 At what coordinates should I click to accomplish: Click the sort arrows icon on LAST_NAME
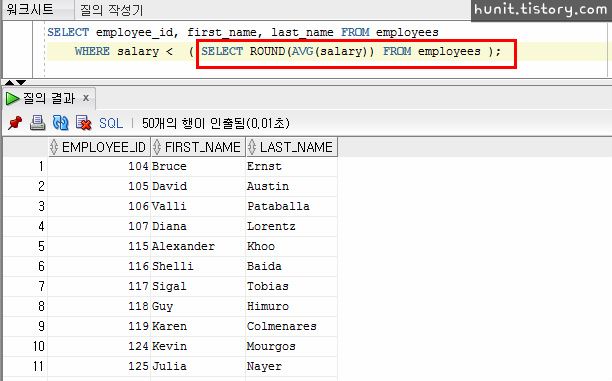coord(252,147)
